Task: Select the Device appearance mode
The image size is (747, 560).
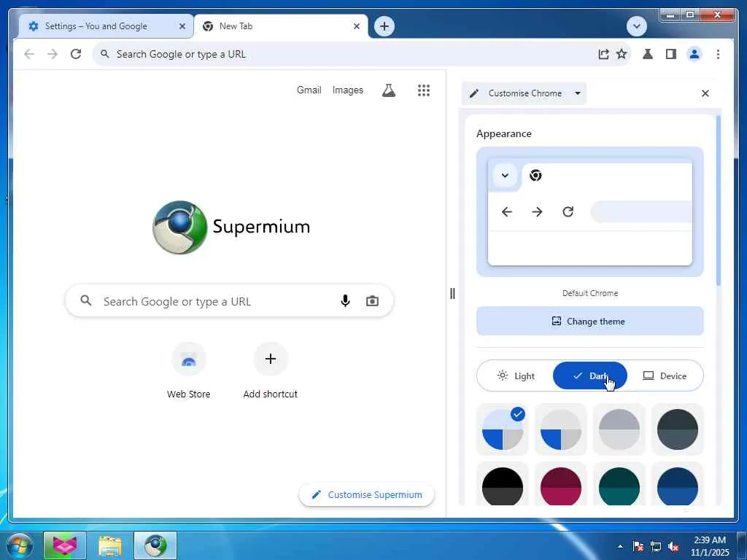Action: [x=665, y=376]
